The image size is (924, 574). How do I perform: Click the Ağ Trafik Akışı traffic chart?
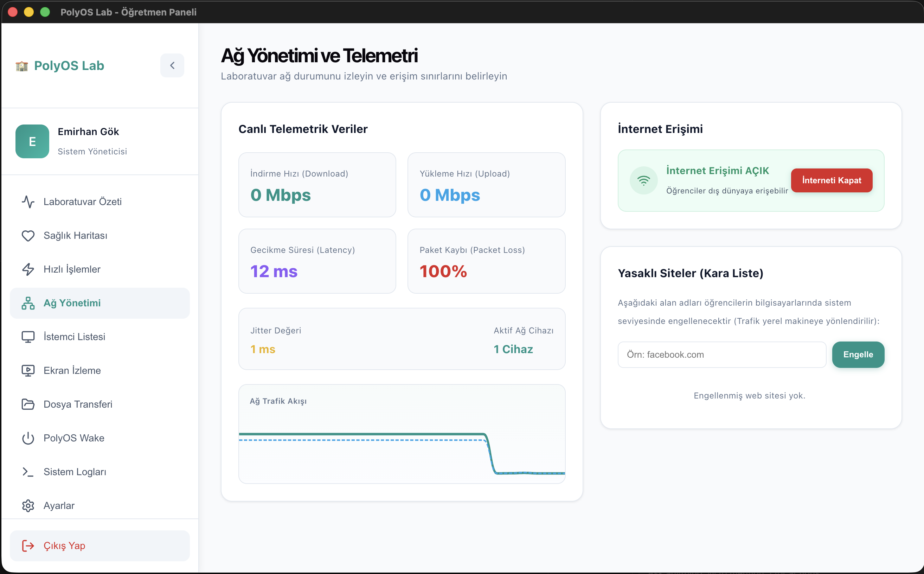(x=402, y=434)
